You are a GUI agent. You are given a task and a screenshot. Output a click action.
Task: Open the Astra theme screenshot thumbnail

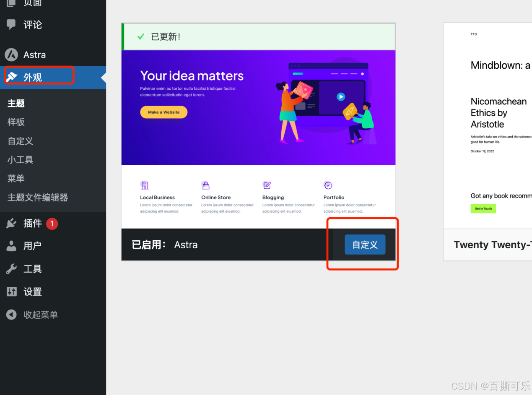point(258,139)
